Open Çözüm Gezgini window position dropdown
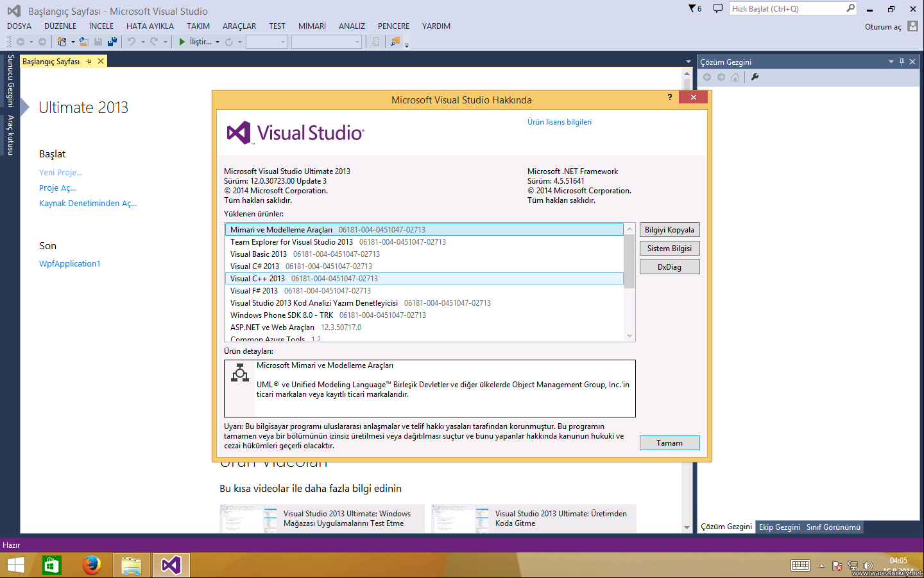 891,62
